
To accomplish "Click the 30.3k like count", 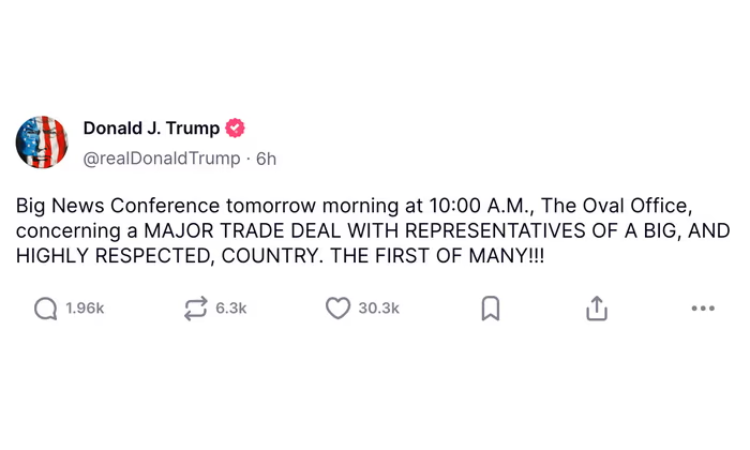I will click(x=378, y=309).
